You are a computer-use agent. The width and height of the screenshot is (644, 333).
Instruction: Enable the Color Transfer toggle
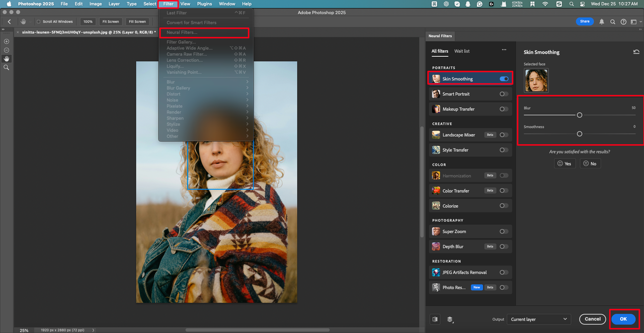click(504, 191)
